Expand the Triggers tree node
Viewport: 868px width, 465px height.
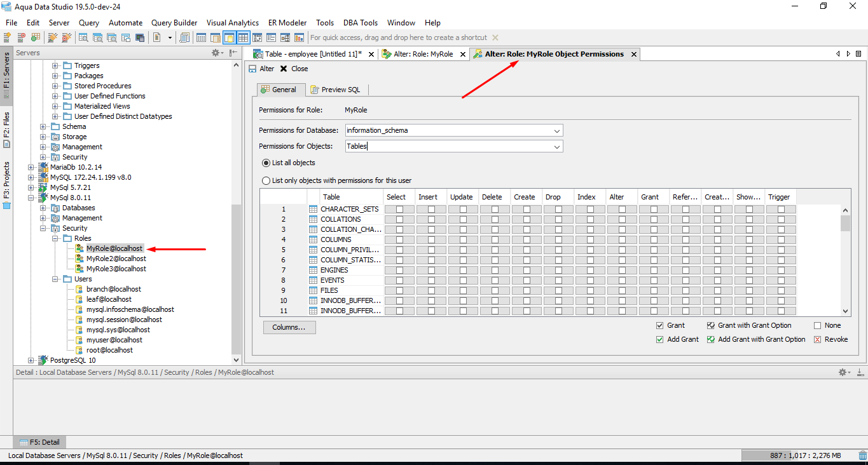(x=55, y=65)
